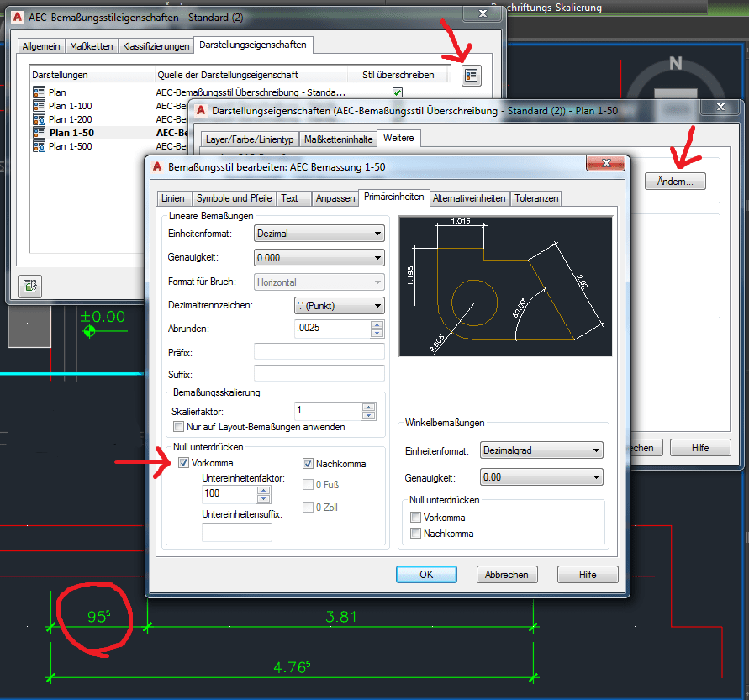
Task: Click AutoCAD logo in Bemaßungsstil bearbeiten title
Action: point(156,166)
